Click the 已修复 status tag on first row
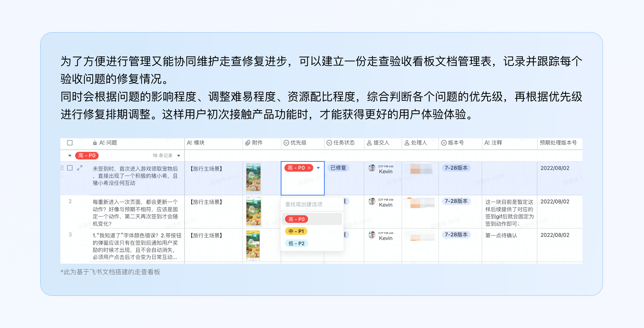The height and width of the screenshot is (328, 644). coord(338,168)
